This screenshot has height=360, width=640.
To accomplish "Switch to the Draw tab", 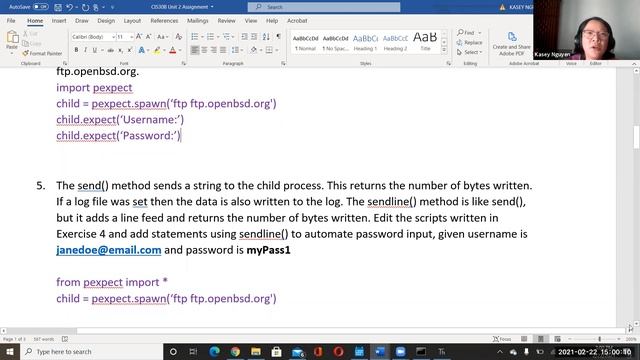I will click(82, 20).
